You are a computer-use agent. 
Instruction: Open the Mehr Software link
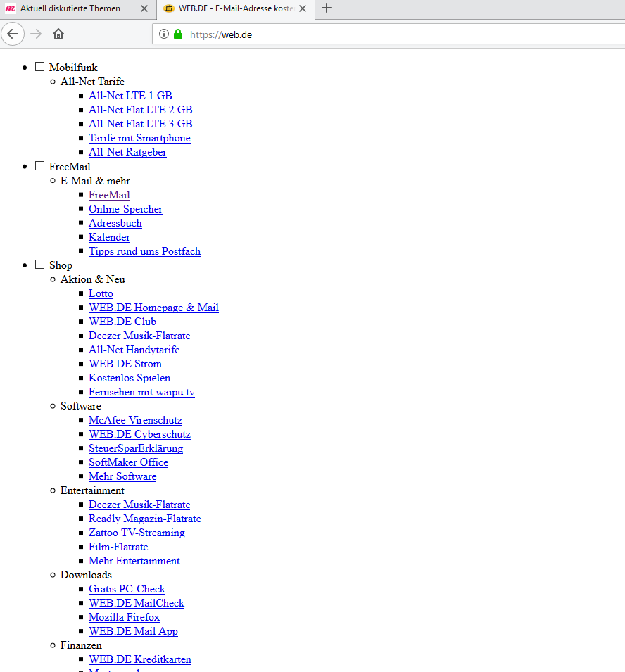pos(122,477)
